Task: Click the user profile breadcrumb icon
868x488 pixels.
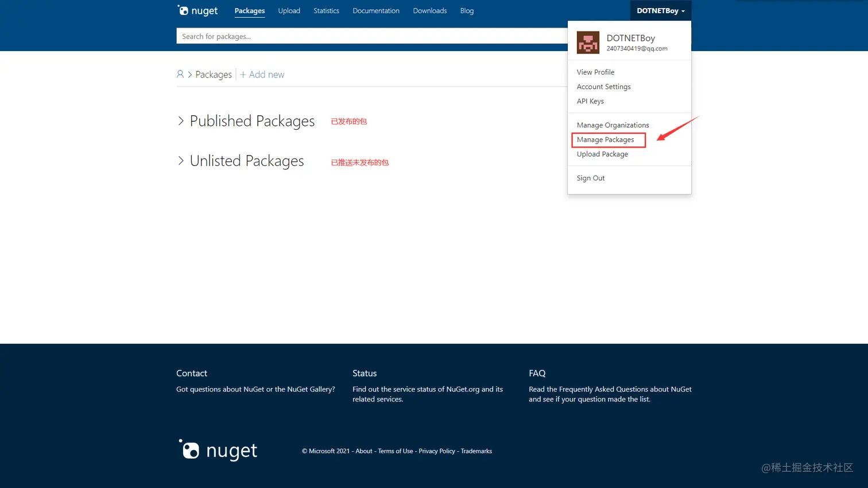Action: [x=180, y=74]
